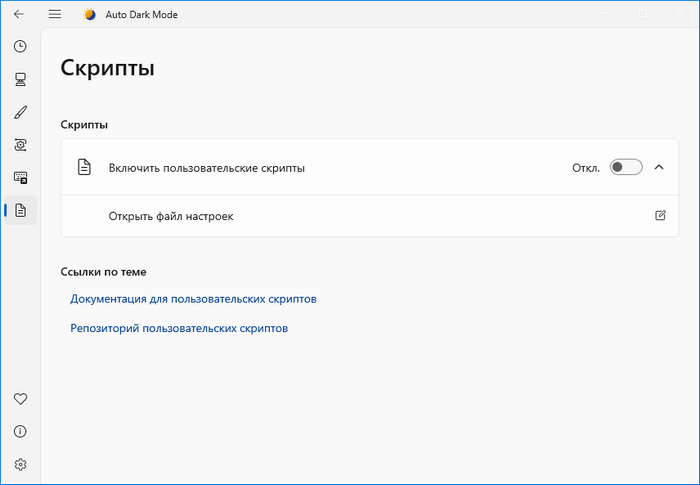Viewport: 700px width, 485px height.
Task: Click the Откл. status label
Action: tap(586, 168)
